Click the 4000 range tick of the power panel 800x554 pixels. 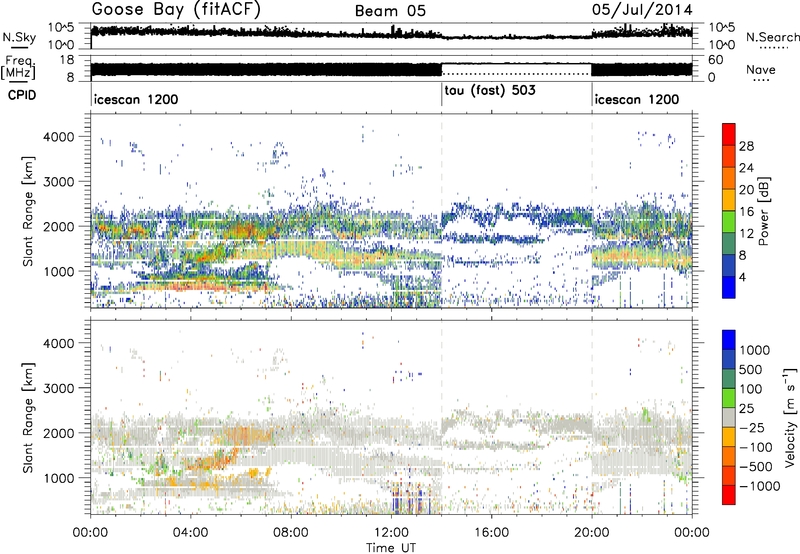[x=59, y=137]
